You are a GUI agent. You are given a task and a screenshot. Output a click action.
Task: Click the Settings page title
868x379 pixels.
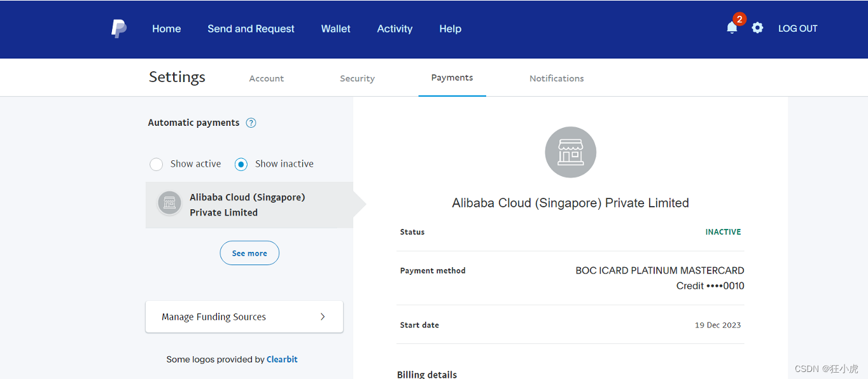[177, 77]
